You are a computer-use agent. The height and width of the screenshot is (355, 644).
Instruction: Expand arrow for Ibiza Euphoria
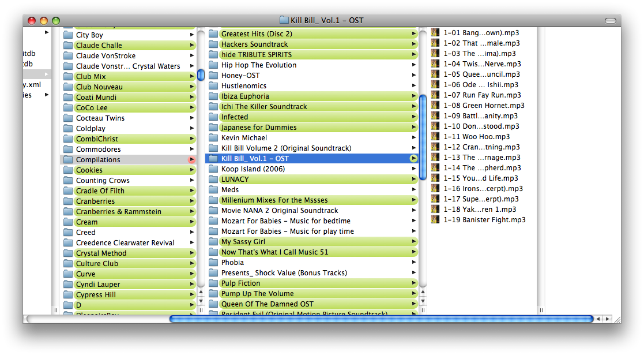[413, 96]
